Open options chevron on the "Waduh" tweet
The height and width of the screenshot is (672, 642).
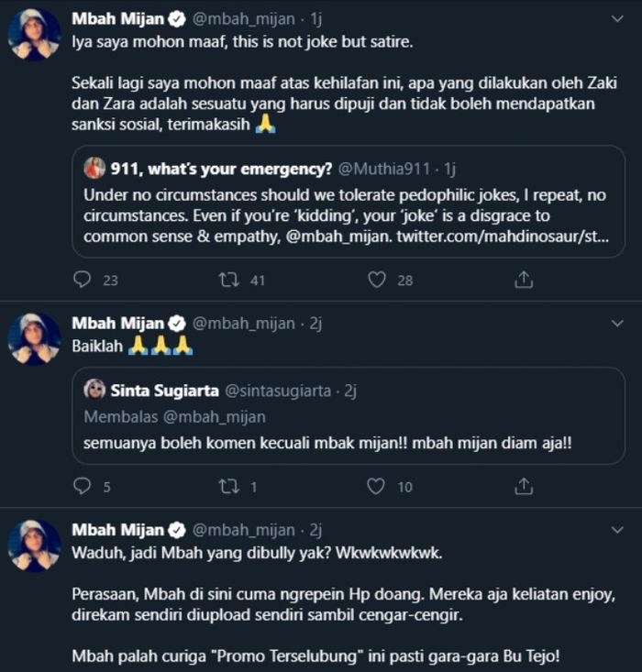(617, 531)
